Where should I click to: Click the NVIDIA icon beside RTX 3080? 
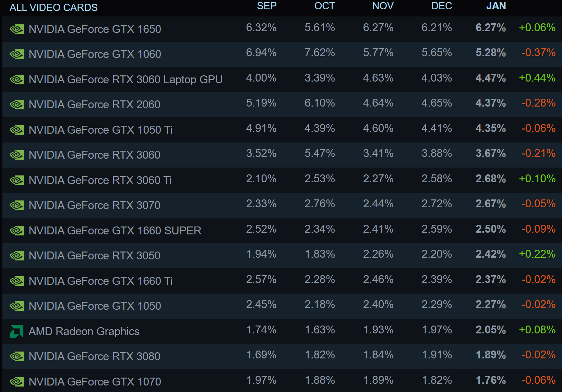pos(16,356)
